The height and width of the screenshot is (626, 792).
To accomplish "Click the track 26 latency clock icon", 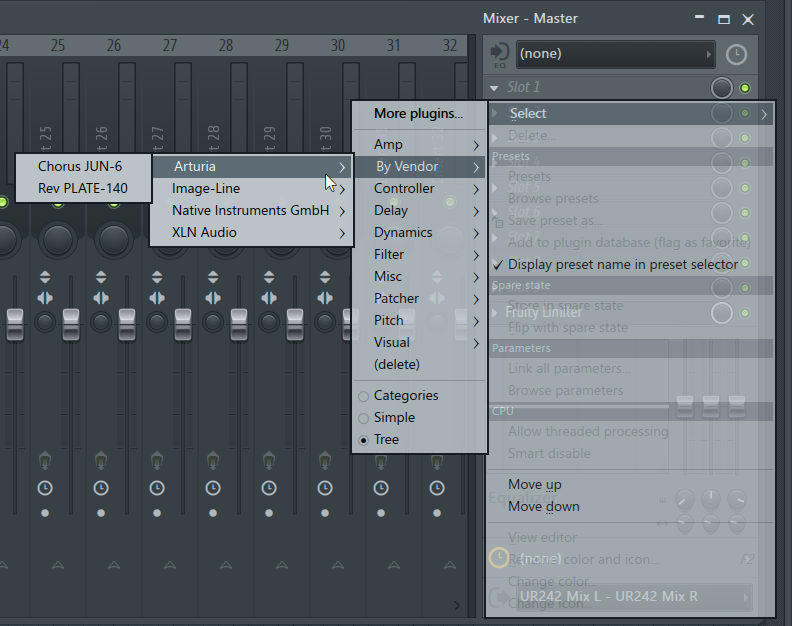I will (x=101, y=488).
